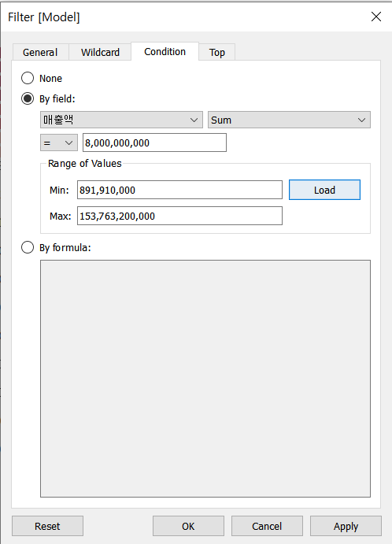Click the Load button
Viewport: 392px width, 544px height.
point(324,190)
